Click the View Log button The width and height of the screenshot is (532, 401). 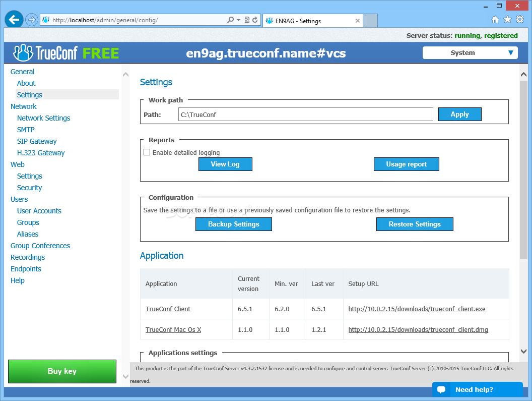tap(225, 164)
